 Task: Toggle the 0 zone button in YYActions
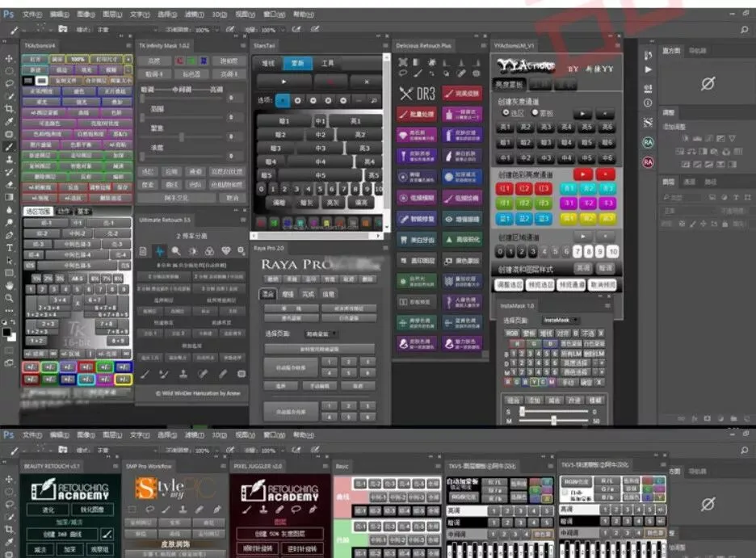[500, 251]
